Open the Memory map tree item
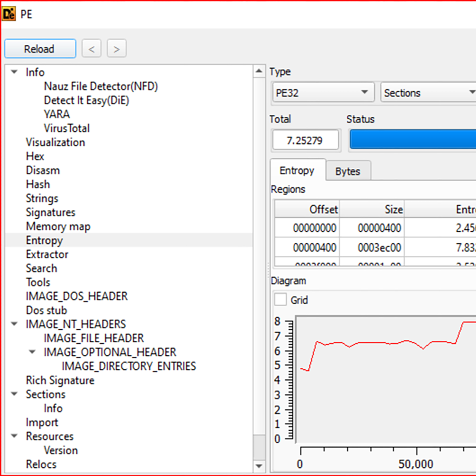Image resolution: width=476 pixels, height=476 pixels. point(58,227)
